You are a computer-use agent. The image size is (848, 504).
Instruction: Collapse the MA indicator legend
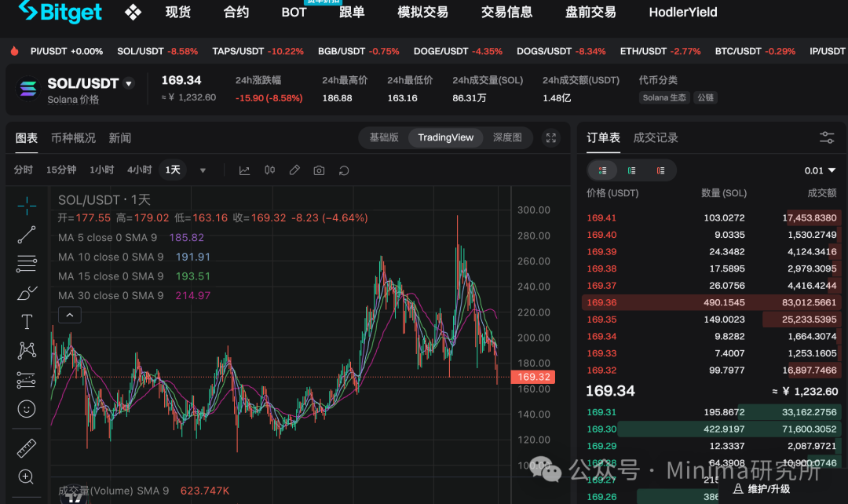coord(69,316)
